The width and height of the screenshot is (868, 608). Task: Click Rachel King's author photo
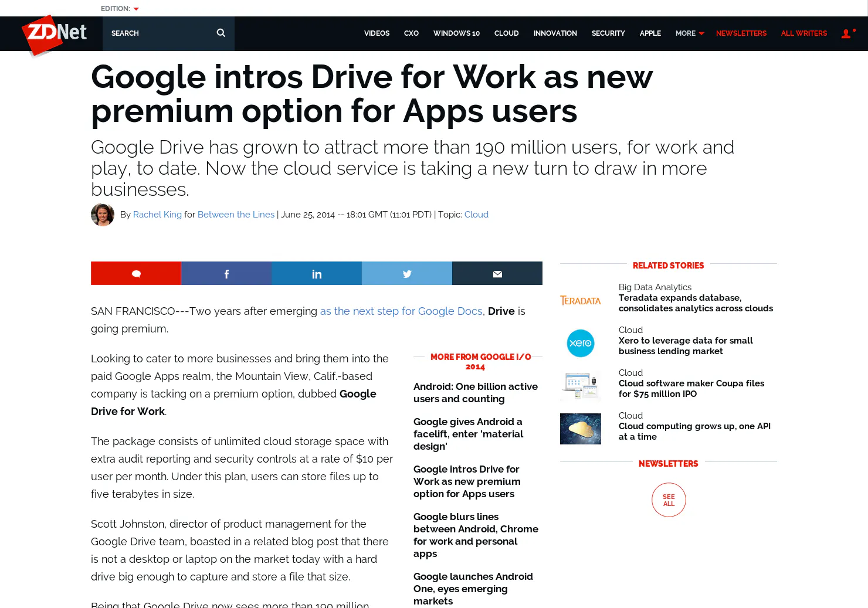(103, 215)
